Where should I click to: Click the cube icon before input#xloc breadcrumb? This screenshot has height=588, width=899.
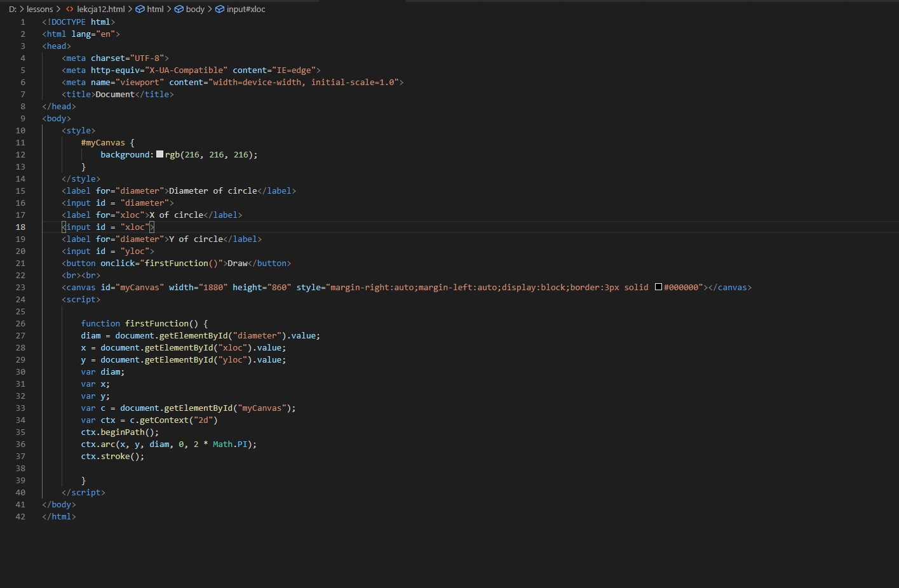pos(220,10)
